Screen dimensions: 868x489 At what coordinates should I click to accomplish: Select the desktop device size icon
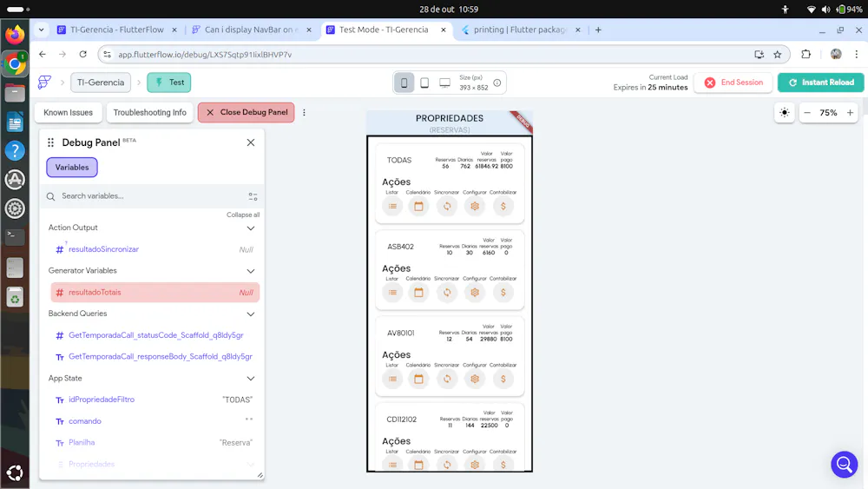pos(444,83)
